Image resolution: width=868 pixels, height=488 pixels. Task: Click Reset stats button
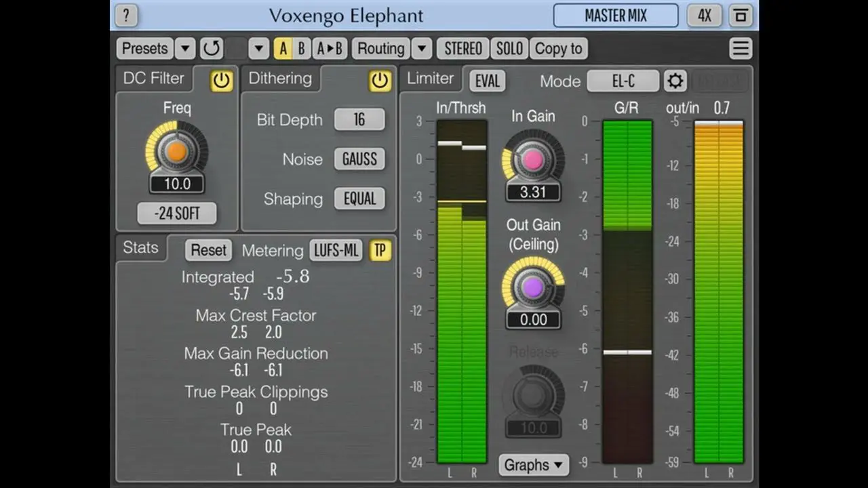point(208,250)
